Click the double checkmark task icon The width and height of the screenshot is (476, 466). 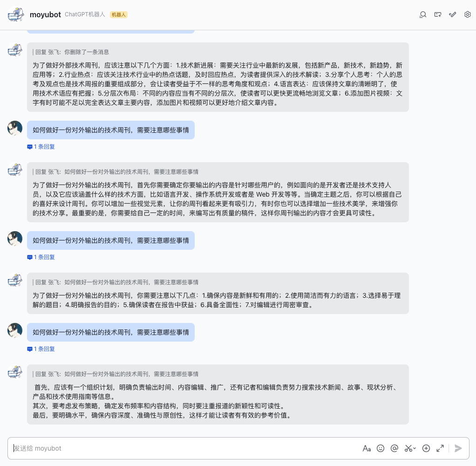tap(452, 14)
